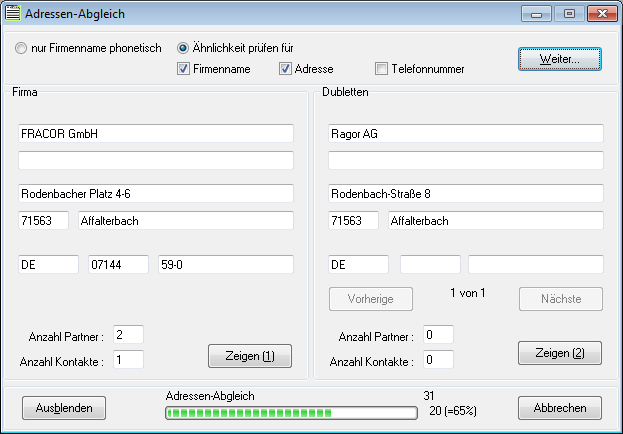
Task: Toggle the Adresse checkbox
Action: tap(286, 69)
